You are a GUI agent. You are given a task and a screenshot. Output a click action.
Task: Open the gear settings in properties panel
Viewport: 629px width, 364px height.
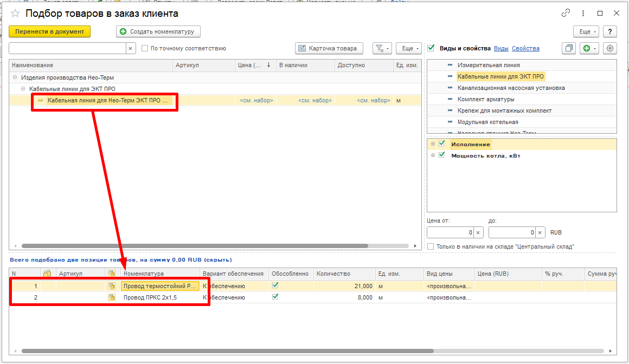tap(609, 49)
